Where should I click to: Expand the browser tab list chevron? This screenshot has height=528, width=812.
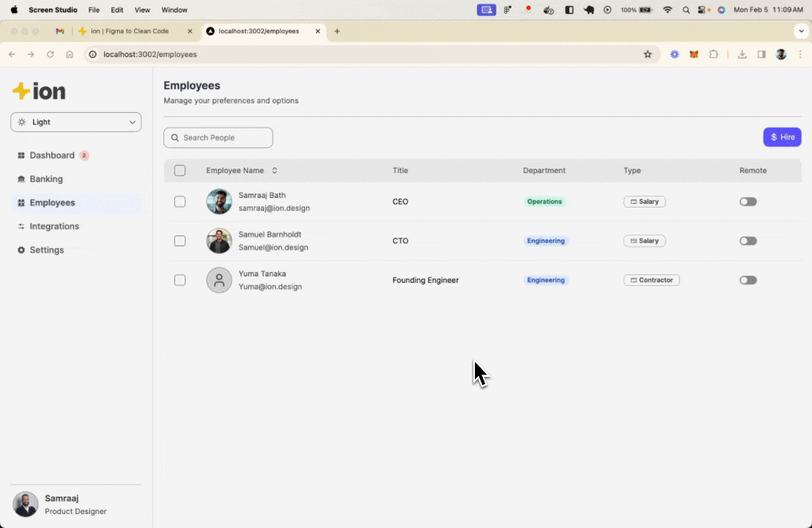pos(800,32)
